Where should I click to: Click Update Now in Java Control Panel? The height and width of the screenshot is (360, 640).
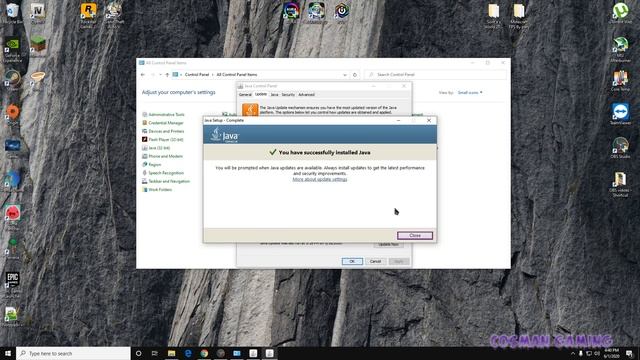point(388,244)
